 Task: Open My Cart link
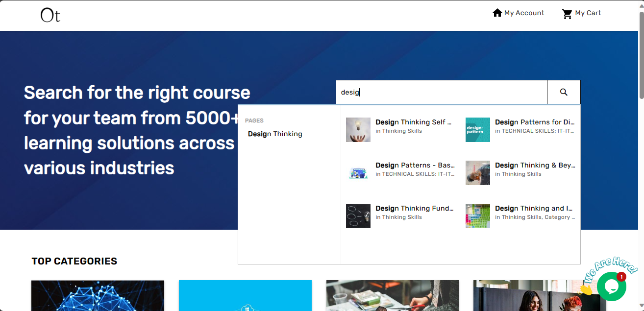[x=588, y=13]
